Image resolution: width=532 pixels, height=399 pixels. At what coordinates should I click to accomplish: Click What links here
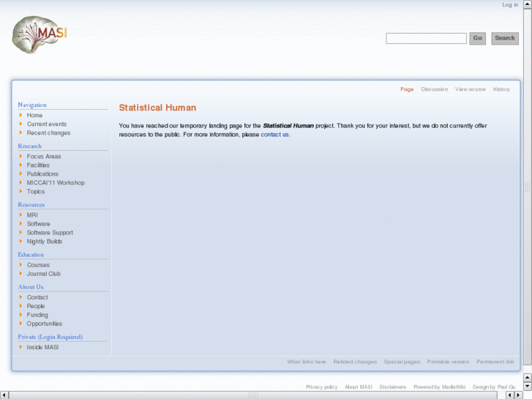pyautogui.click(x=307, y=362)
